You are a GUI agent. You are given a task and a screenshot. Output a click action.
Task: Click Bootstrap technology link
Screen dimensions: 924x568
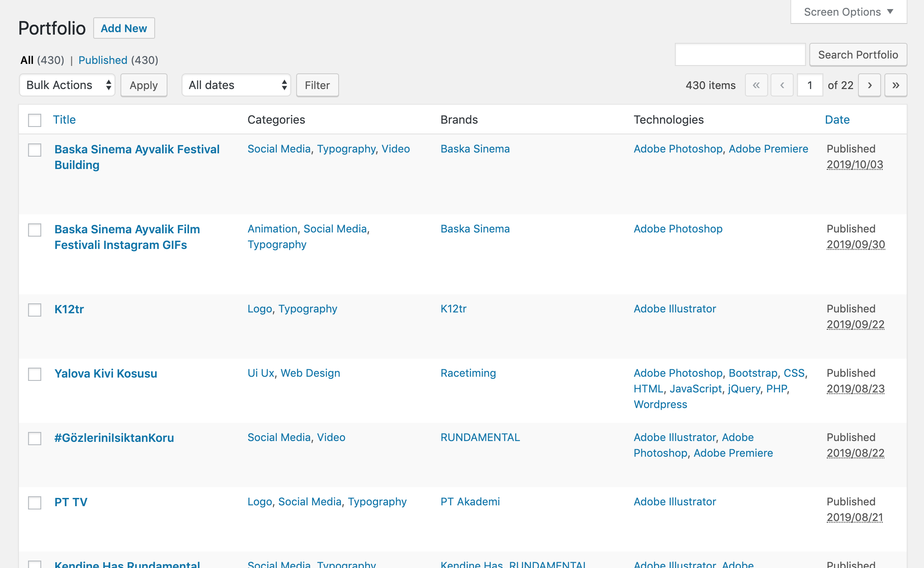click(x=753, y=373)
